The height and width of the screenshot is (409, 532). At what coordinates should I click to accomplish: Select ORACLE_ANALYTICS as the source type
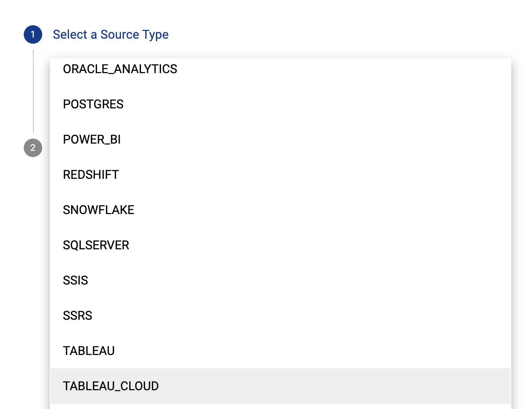120,69
